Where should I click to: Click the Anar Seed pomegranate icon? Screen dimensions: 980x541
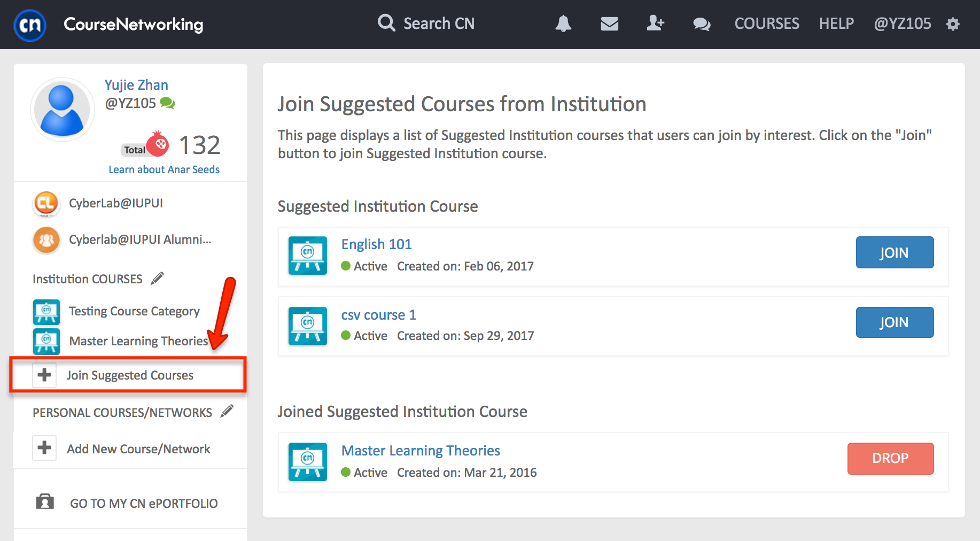tap(157, 144)
